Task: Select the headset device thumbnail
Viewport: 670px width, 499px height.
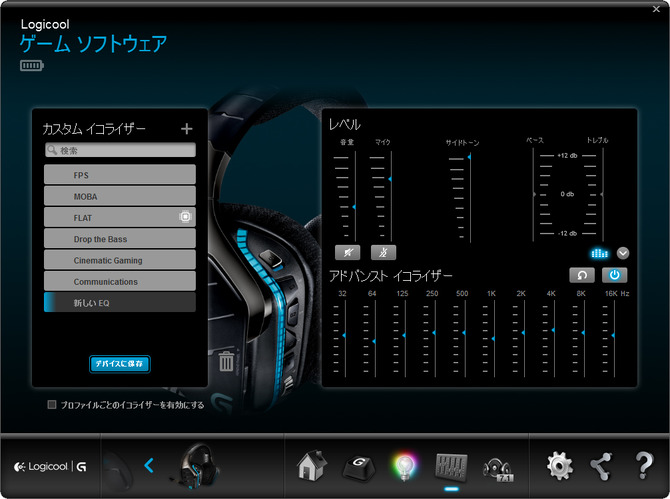Action: tap(198, 466)
